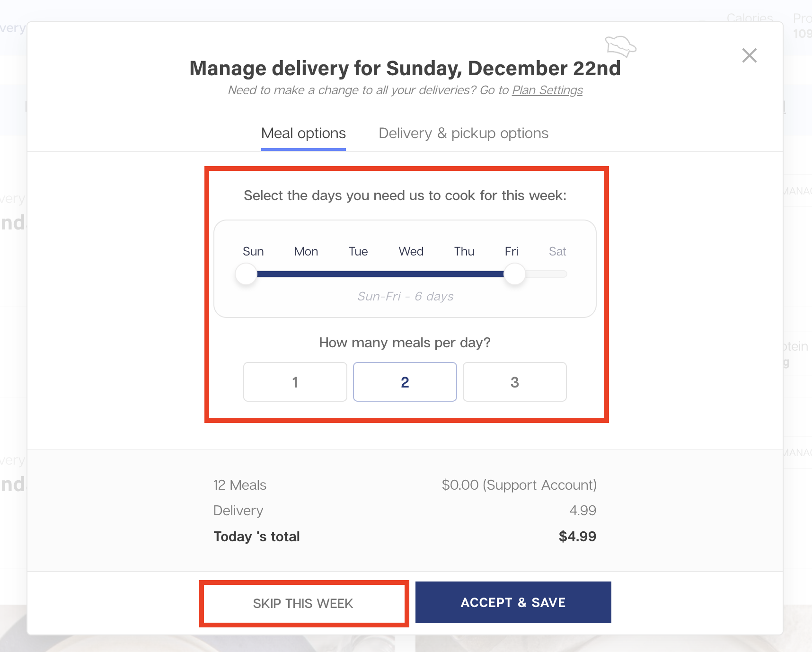This screenshot has height=652, width=812.
Task: Click the Wed label on day slider
Action: tap(411, 251)
